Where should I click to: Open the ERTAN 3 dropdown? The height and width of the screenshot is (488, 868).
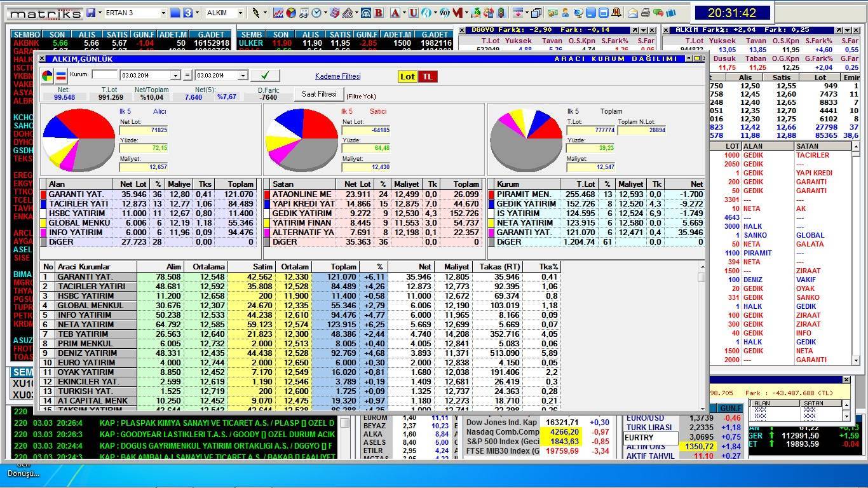coord(163,13)
